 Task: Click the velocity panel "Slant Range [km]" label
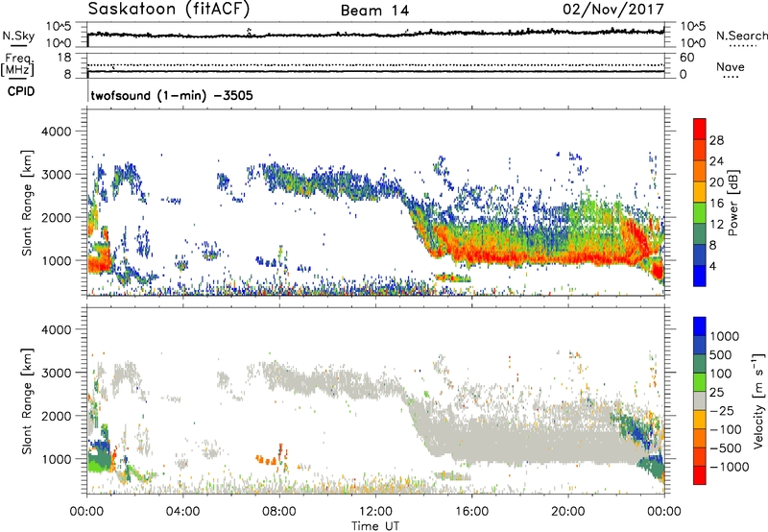point(28,400)
